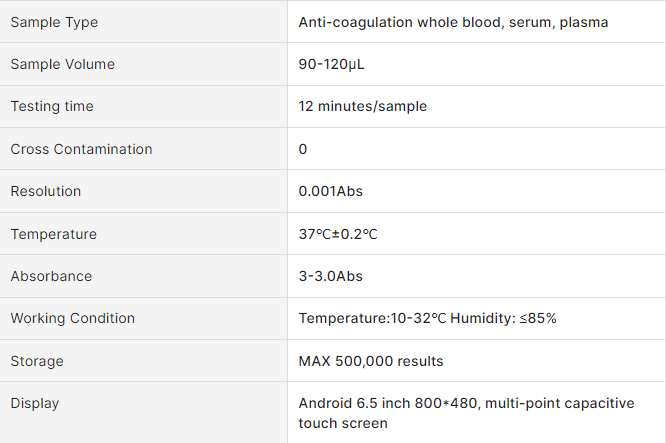
Task: Select the 0.001Abs resolution value
Action: click(x=330, y=191)
